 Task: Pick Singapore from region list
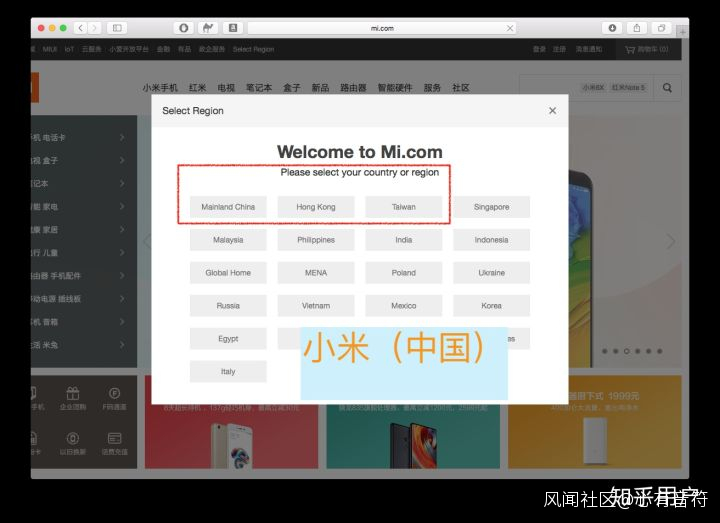pos(491,207)
